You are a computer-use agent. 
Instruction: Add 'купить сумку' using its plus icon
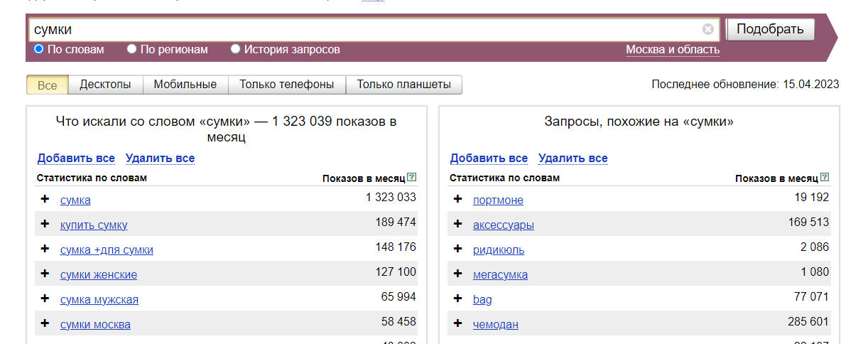45,224
